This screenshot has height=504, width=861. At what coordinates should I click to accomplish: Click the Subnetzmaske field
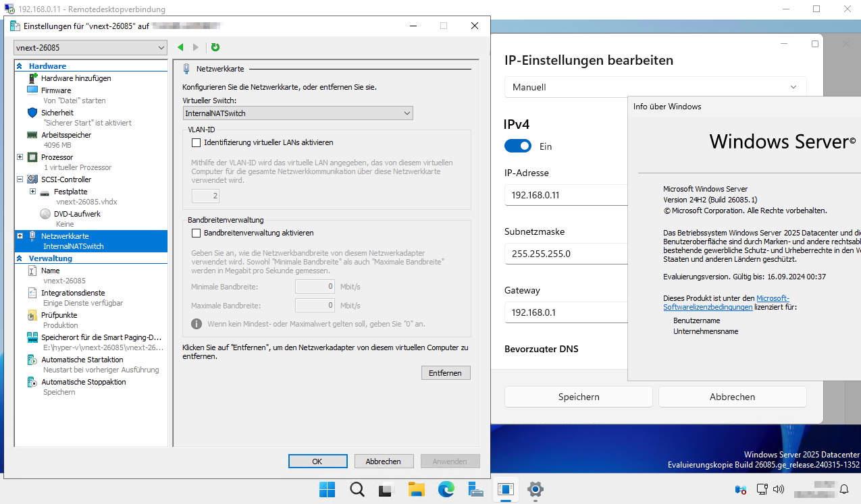point(566,254)
